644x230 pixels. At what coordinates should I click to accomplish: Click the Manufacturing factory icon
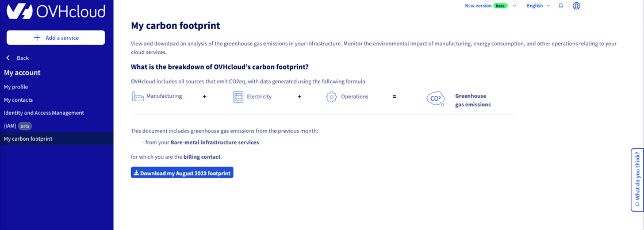[137, 97]
